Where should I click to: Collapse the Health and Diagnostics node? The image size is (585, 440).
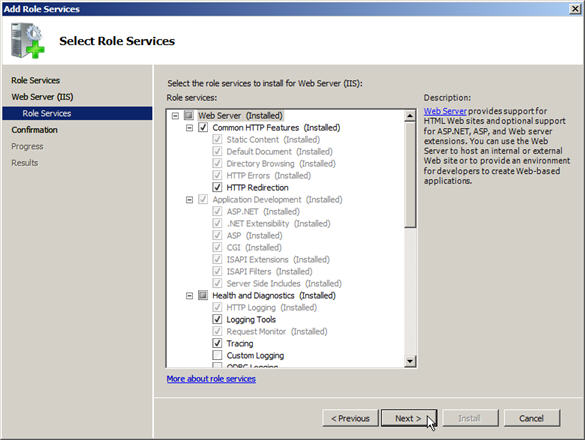pyautogui.click(x=190, y=296)
